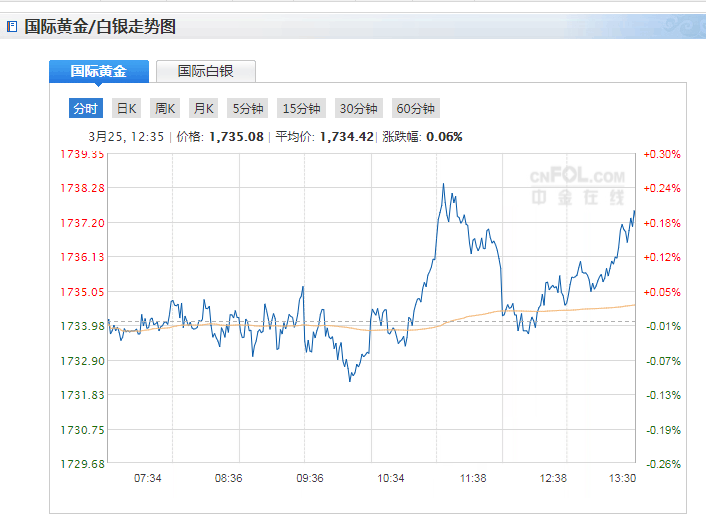Click the 08:36 time axis label

pos(228,478)
